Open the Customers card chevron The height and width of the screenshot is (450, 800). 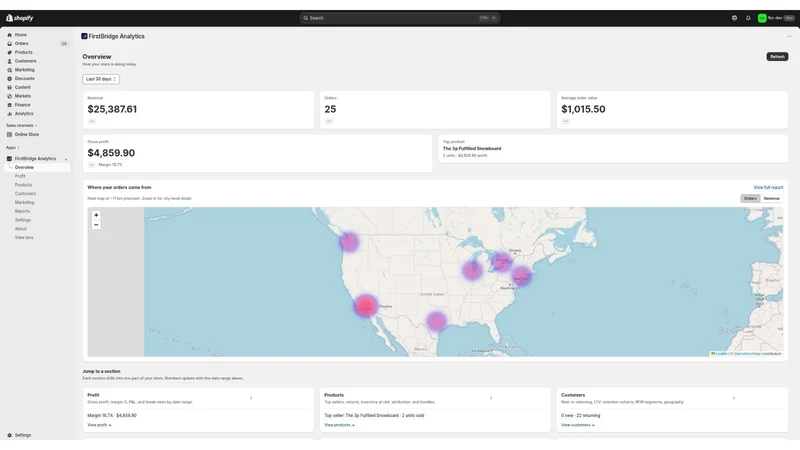(734, 398)
